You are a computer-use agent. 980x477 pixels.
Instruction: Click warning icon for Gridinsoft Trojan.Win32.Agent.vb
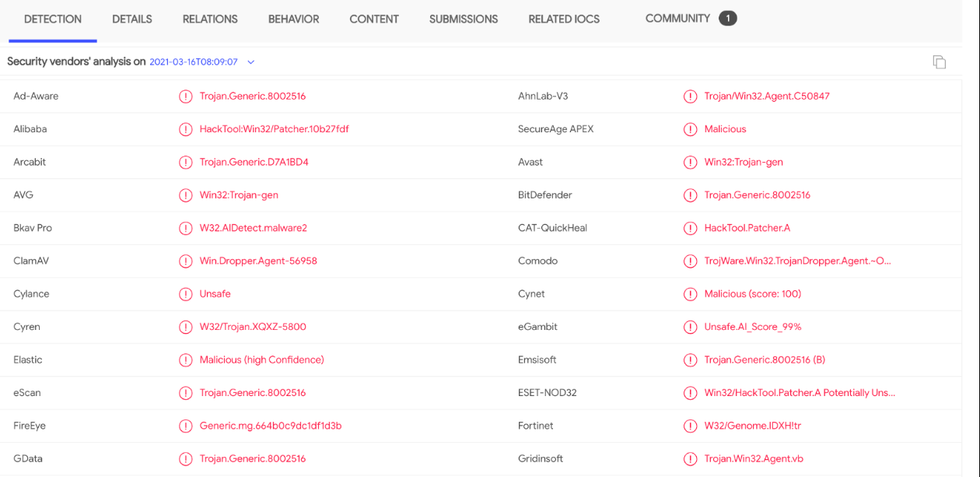tap(690, 459)
